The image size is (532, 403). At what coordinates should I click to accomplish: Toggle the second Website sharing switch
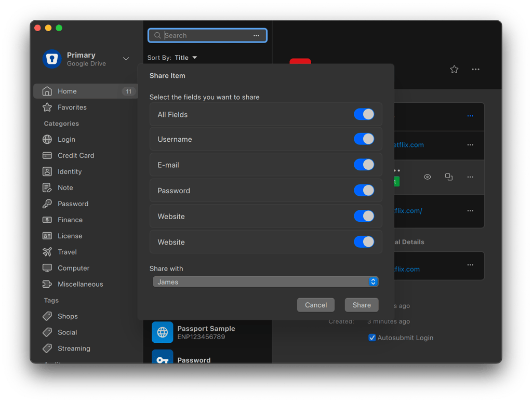tap(364, 242)
